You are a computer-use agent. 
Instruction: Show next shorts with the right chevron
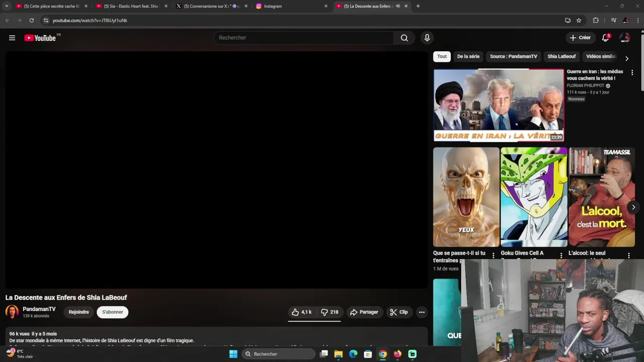click(x=633, y=207)
